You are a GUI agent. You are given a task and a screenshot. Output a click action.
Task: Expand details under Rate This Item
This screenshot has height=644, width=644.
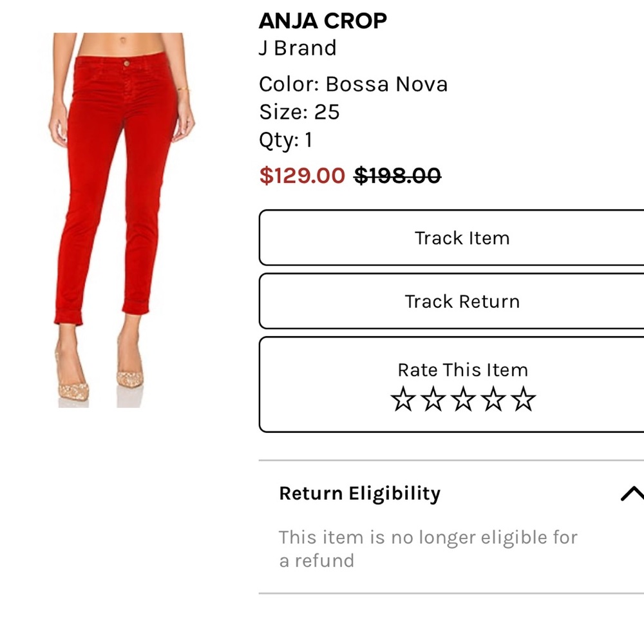(x=463, y=370)
